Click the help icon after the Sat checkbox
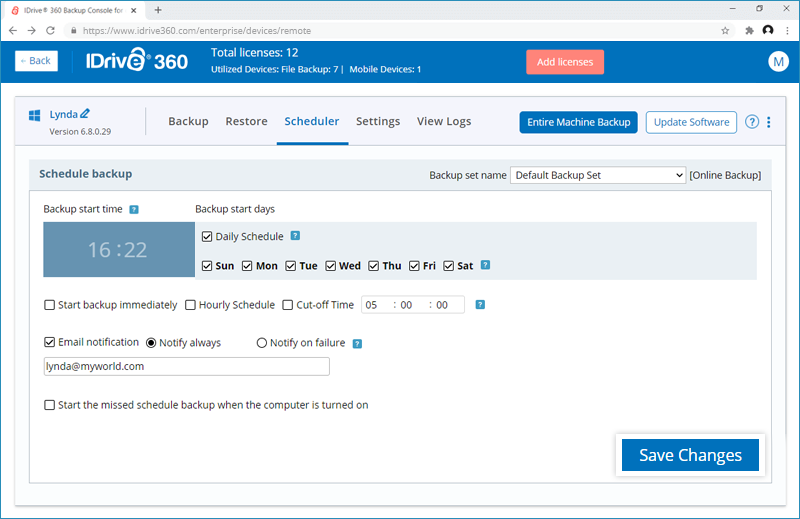The image size is (800, 519). pos(485,265)
